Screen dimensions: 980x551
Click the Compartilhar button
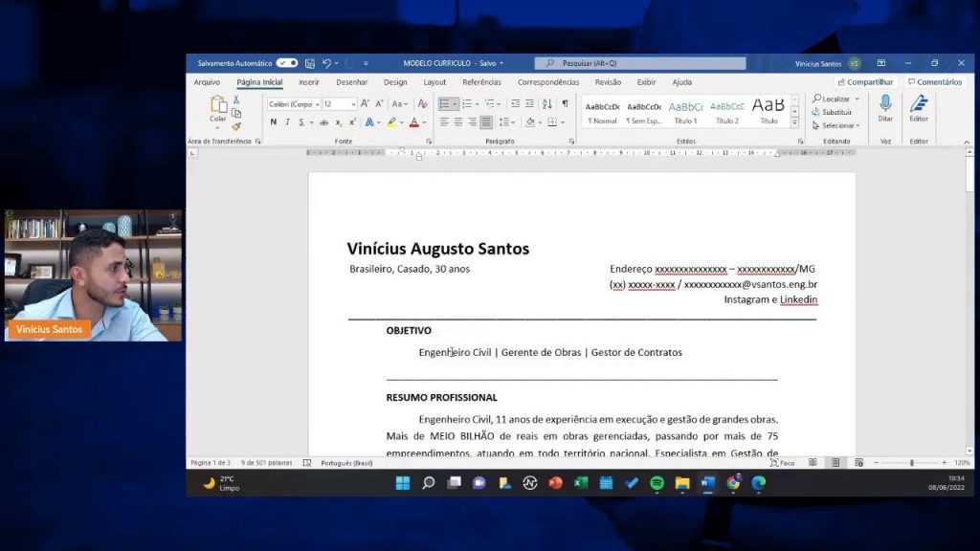click(865, 82)
